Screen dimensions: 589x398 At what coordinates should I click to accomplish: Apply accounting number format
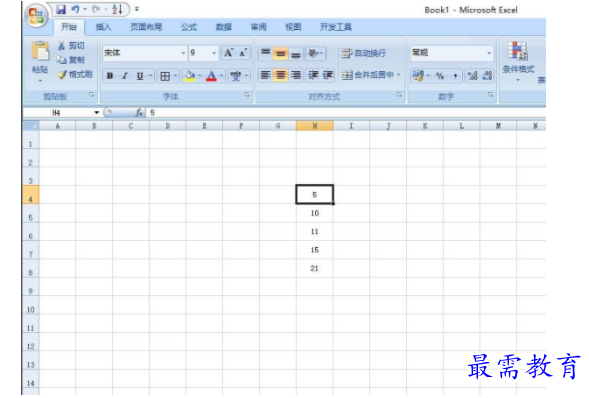[x=418, y=75]
